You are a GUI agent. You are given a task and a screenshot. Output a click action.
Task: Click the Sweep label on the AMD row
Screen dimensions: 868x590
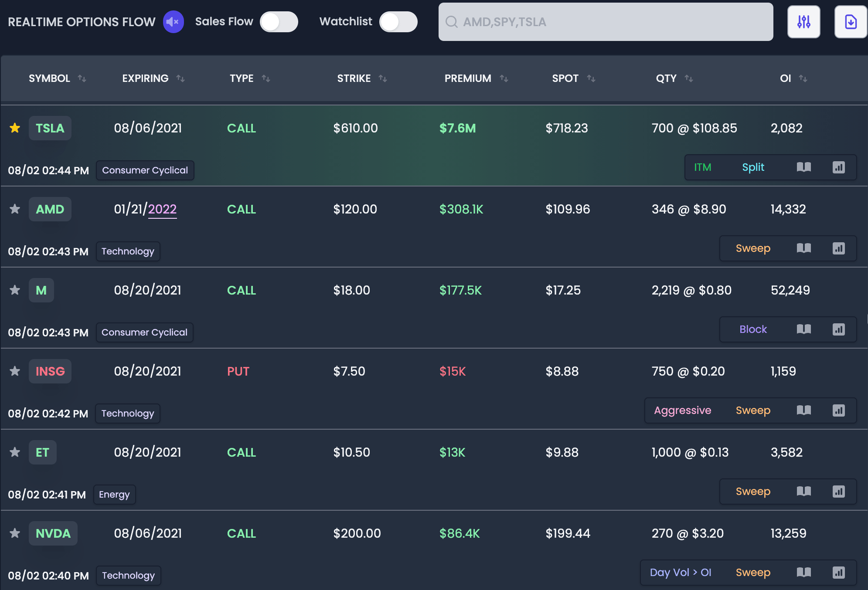[x=753, y=248]
